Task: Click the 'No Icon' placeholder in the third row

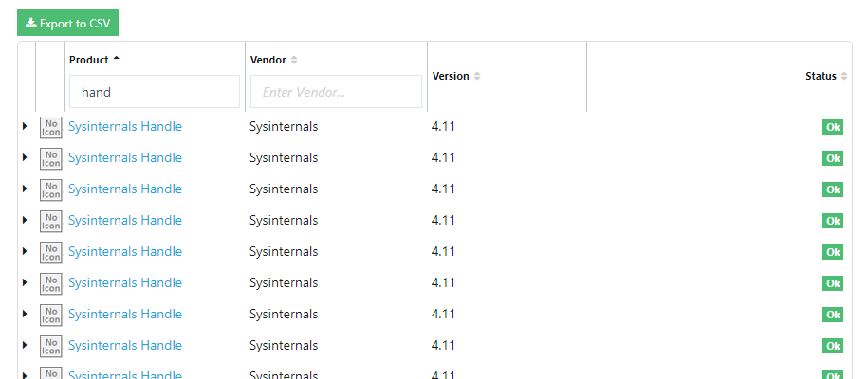Action: pyautogui.click(x=51, y=189)
